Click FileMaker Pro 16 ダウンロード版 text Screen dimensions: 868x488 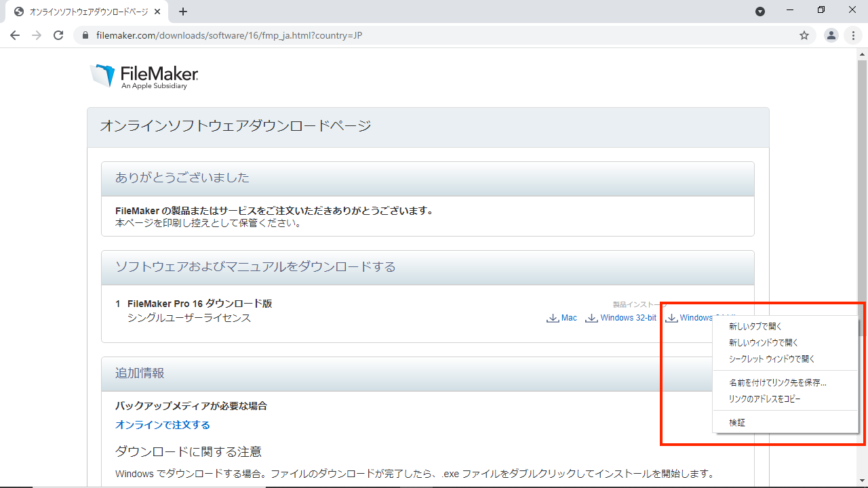[199, 304]
